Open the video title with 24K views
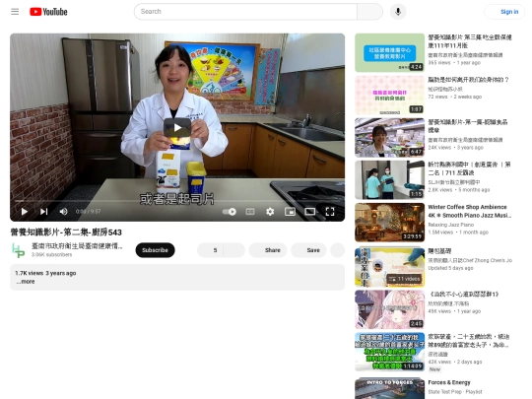The height and width of the screenshot is (399, 532). 468,126
